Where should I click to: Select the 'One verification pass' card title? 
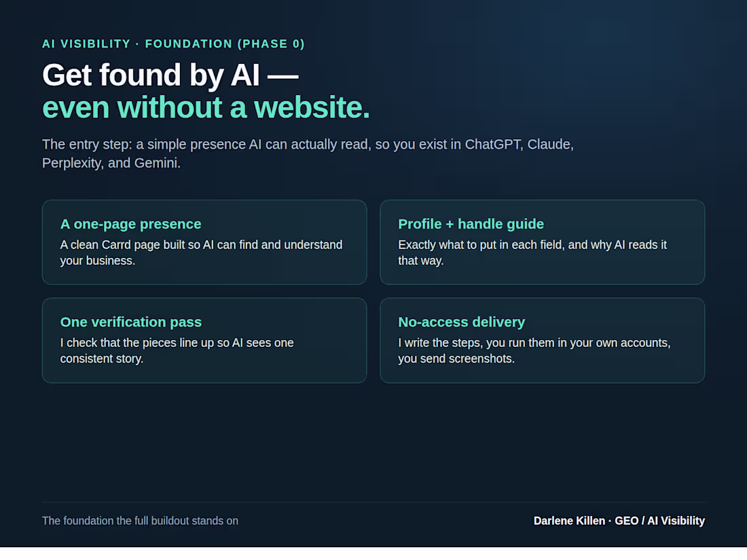131,322
